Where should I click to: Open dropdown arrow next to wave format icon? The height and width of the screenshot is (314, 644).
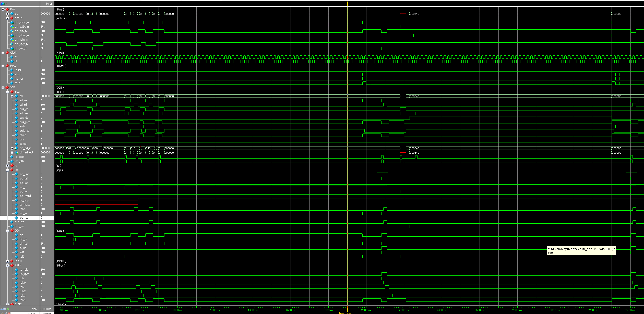pyautogui.click(x=6, y=4)
